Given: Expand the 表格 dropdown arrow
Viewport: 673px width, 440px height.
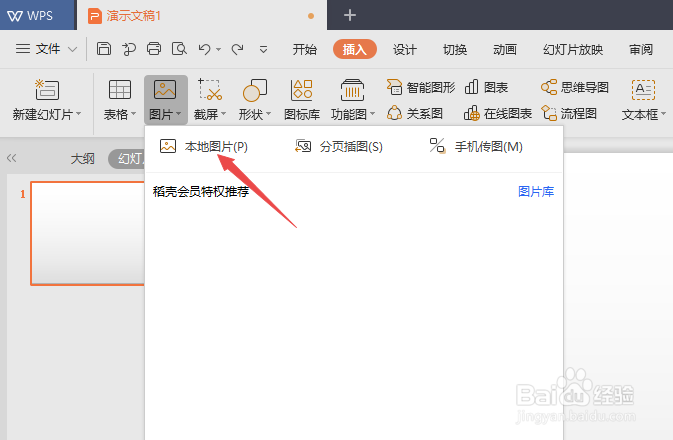Looking at the screenshot, I should 133,114.
